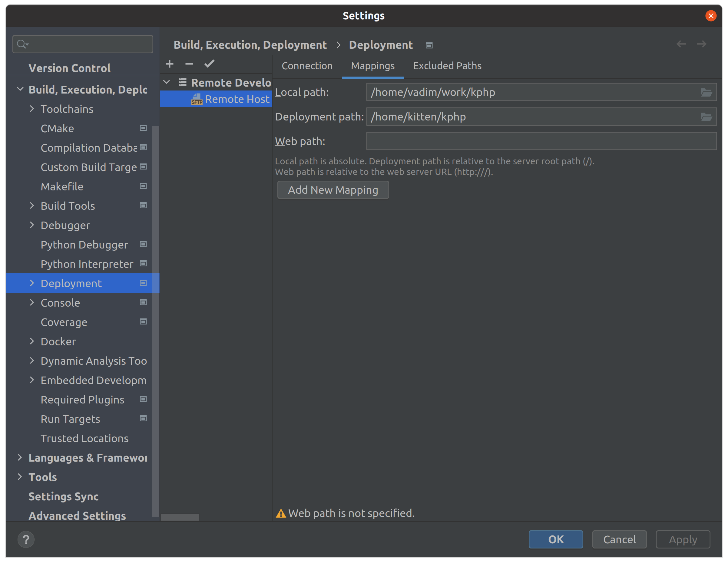Expand the Docker settings node
Image resolution: width=728 pixels, height=563 pixels.
32,341
